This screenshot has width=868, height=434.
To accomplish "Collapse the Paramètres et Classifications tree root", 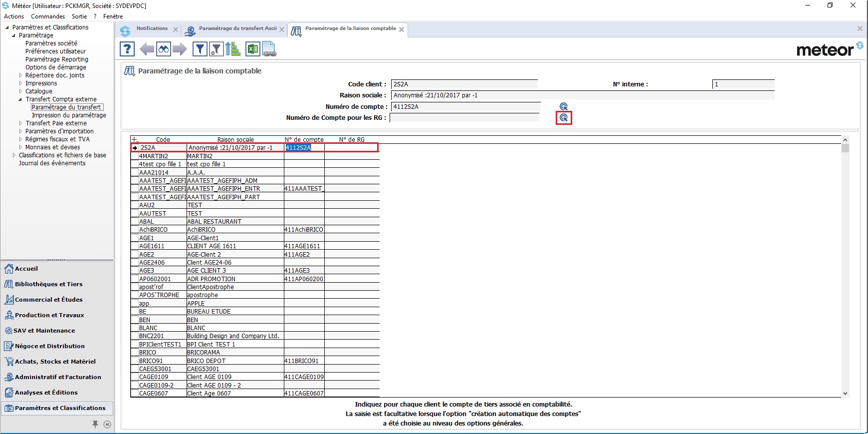I will [7, 27].
